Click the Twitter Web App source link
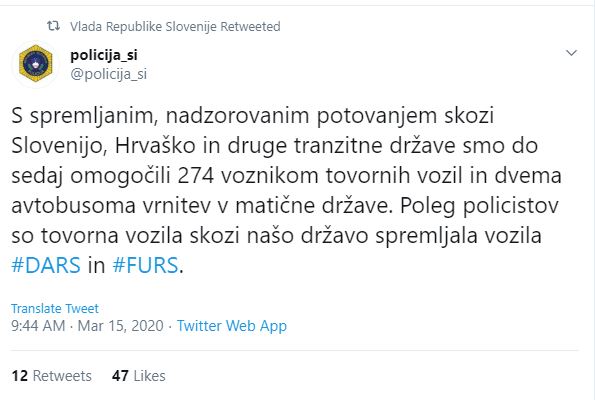 [232, 326]
